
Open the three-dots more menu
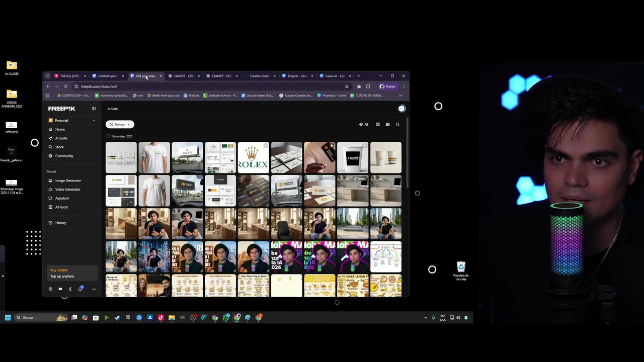coord(94,289)
